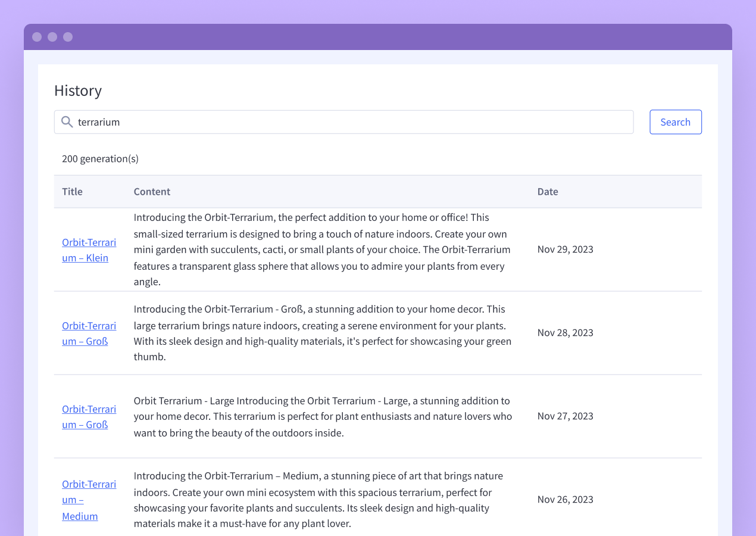Screen dimensions: 756x536
Task: Click the Orbit-Terrarium Klein description text
Action: point(321,249)
